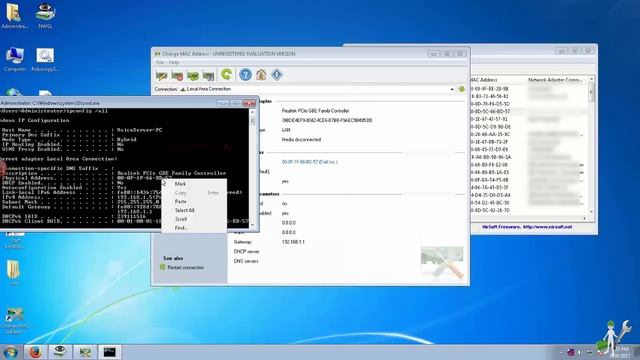
Task: Click the 'LAN' connection type value
Action: 286,130
